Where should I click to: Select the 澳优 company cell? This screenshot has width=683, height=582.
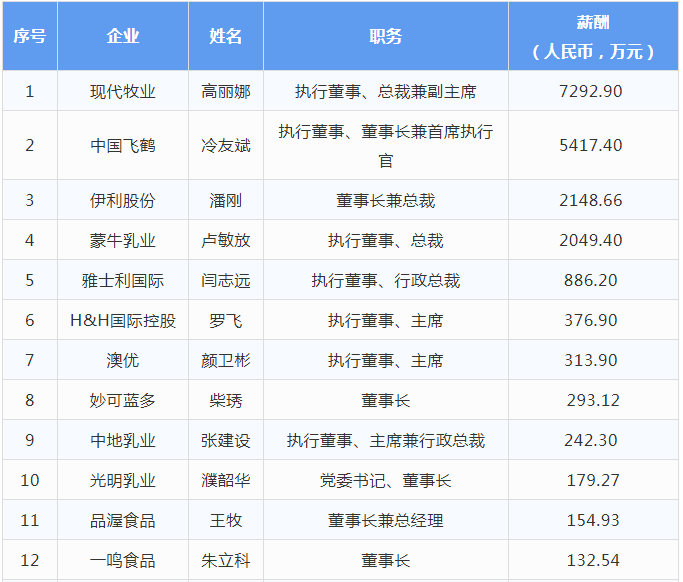point(123,360)
